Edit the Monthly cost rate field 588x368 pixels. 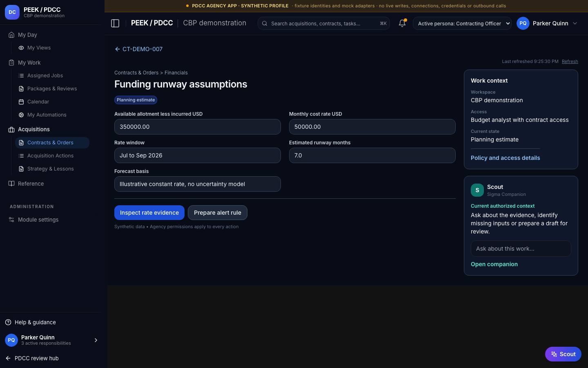coord(372,127)
